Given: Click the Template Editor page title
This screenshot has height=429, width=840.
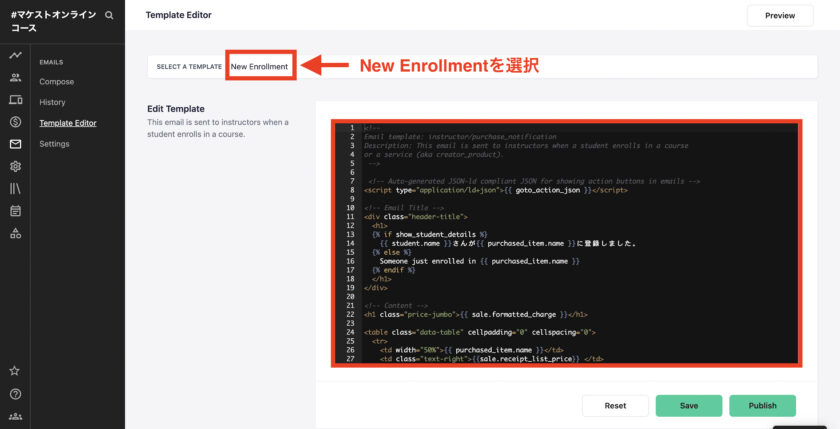Looking at the screenshot, I should [x=178, y=15].
